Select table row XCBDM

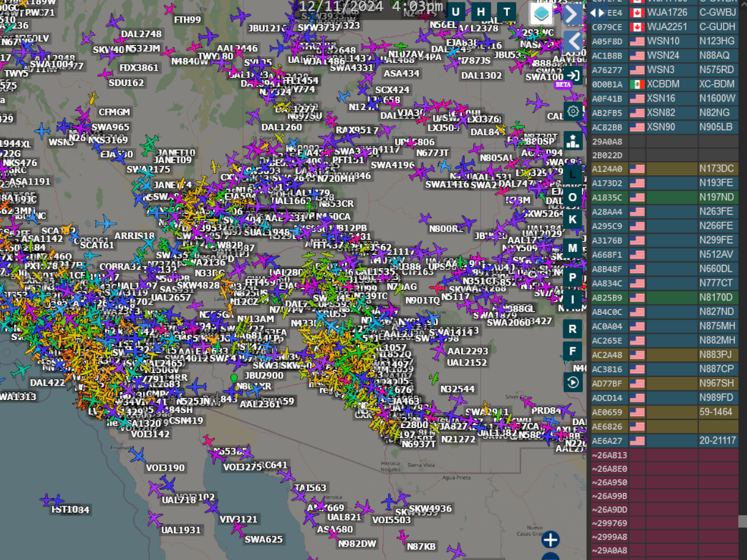[664, 84]
